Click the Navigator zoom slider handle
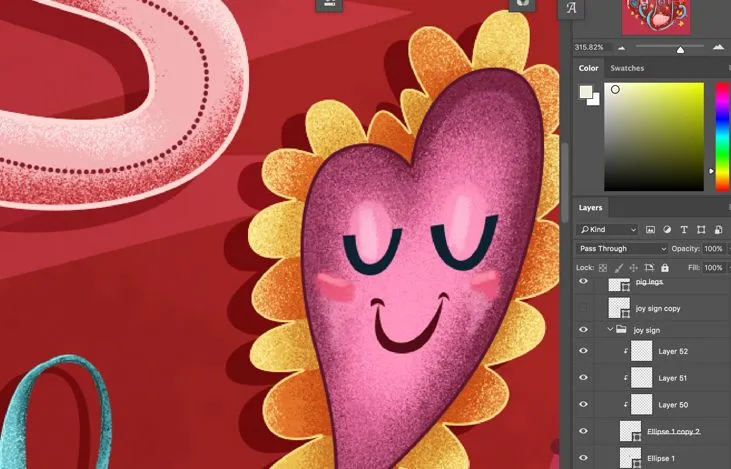731x469 pixels. [x=681, y=49]
